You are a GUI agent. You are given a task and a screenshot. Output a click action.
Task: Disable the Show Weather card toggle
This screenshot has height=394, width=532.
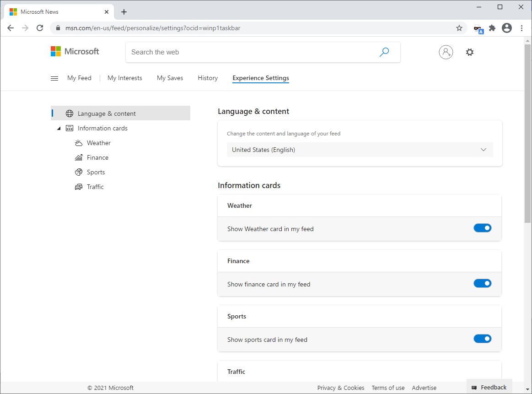(483, 227)
